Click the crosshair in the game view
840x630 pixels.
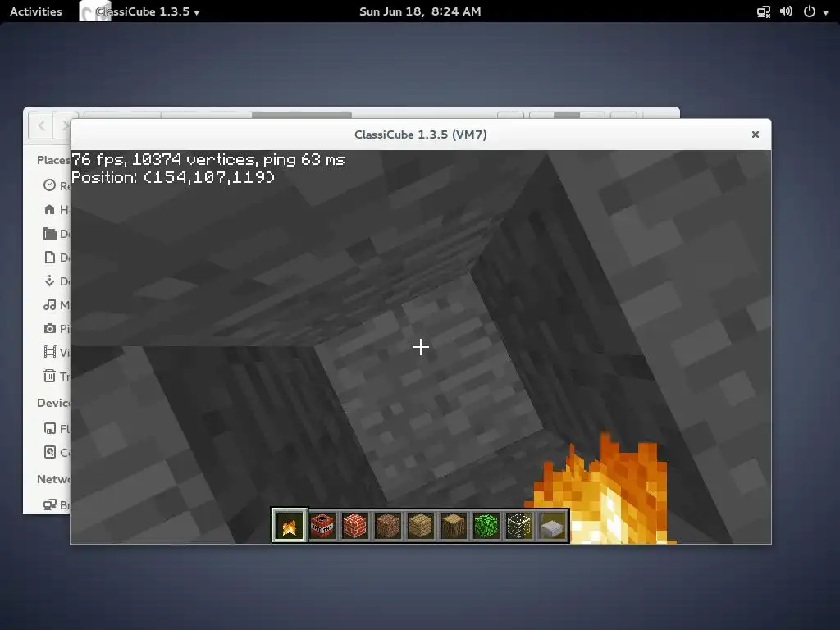tap(421, 347)
